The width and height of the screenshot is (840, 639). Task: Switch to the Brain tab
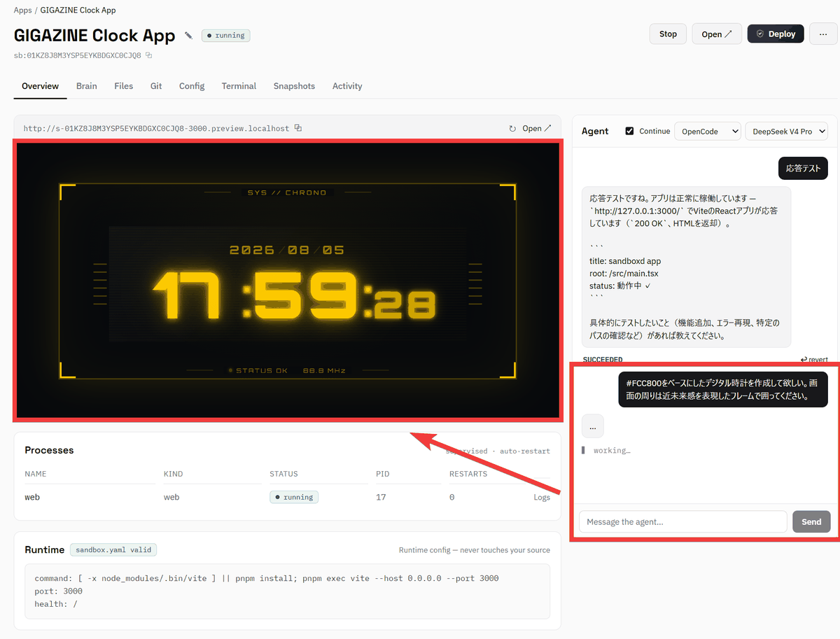click(87, 86)
